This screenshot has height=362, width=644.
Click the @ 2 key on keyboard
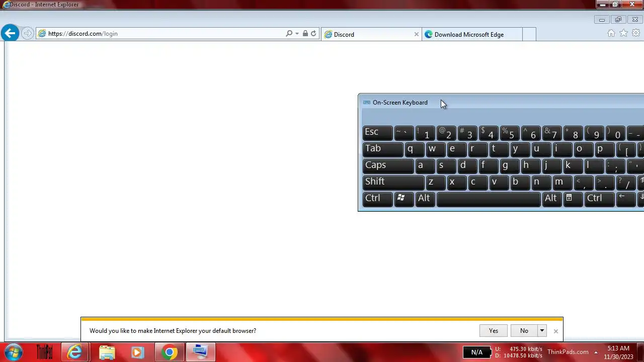pos(446,133)
